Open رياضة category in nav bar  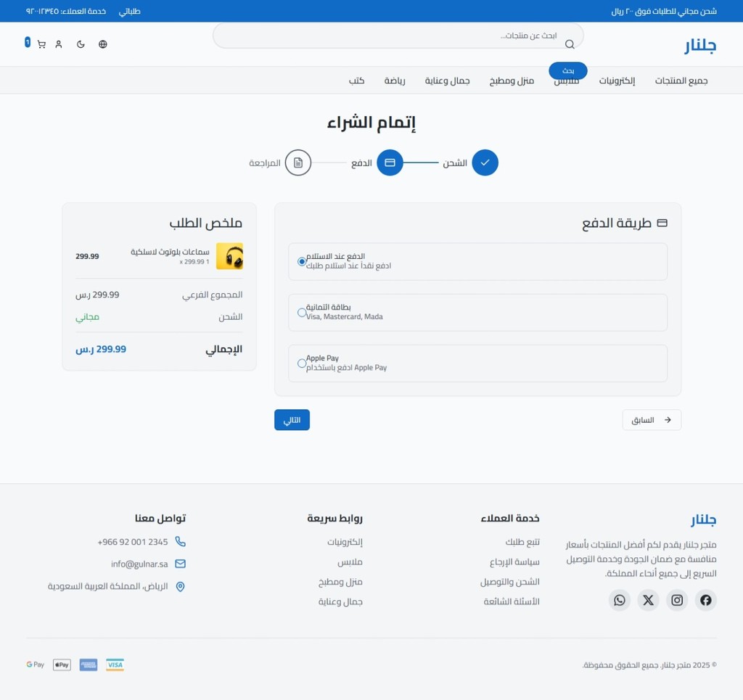(x=395, y=81)
